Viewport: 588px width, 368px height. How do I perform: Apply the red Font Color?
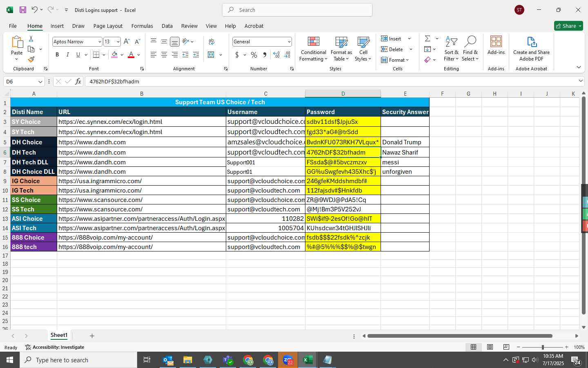point(131,55)
